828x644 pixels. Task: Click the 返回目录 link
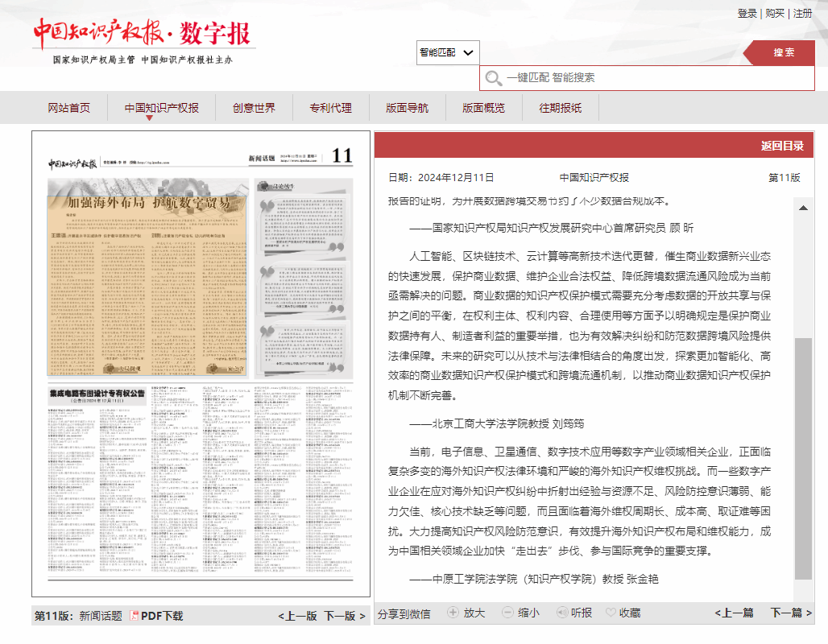pos(782,146)
